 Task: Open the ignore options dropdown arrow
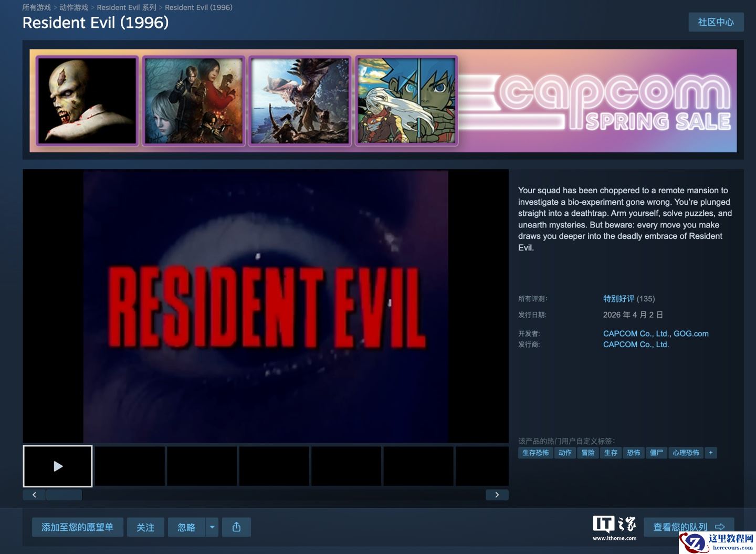[212, 527]
